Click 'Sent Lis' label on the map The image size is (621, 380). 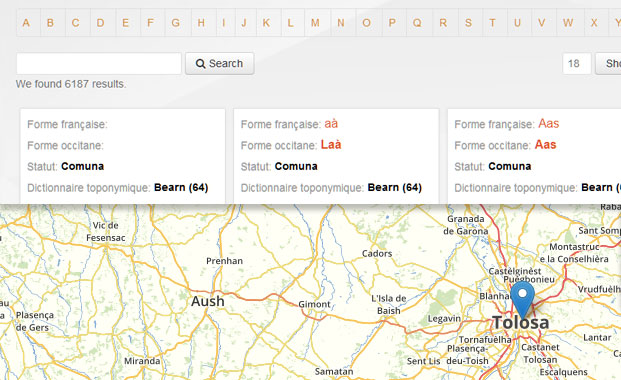423,361
